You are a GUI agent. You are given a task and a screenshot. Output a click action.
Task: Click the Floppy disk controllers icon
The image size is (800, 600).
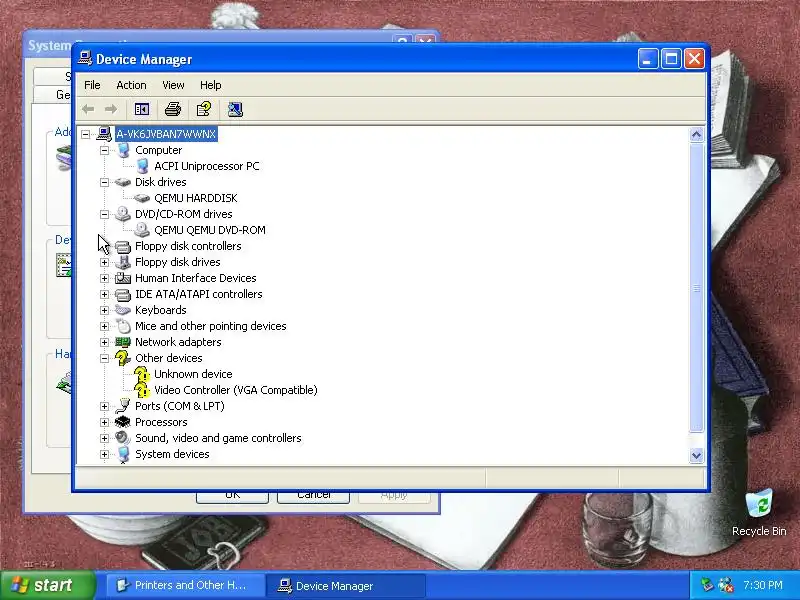[123, 246]
